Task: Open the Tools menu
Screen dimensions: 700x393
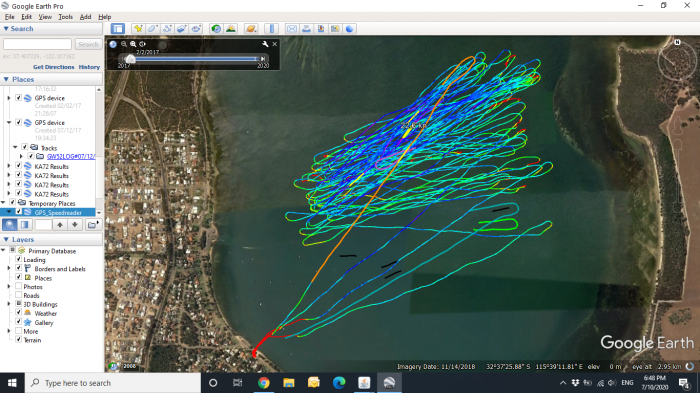Action: coord(65,17)
